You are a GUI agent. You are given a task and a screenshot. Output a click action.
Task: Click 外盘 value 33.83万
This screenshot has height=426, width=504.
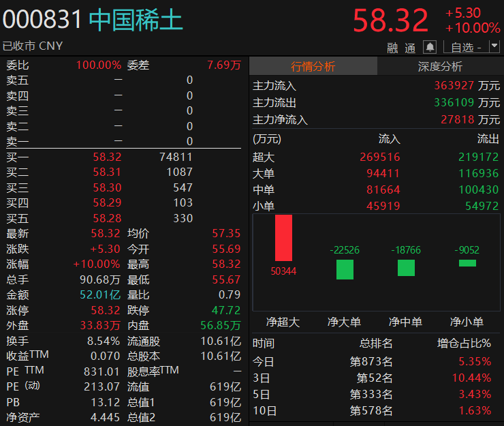tap(100, 325)
